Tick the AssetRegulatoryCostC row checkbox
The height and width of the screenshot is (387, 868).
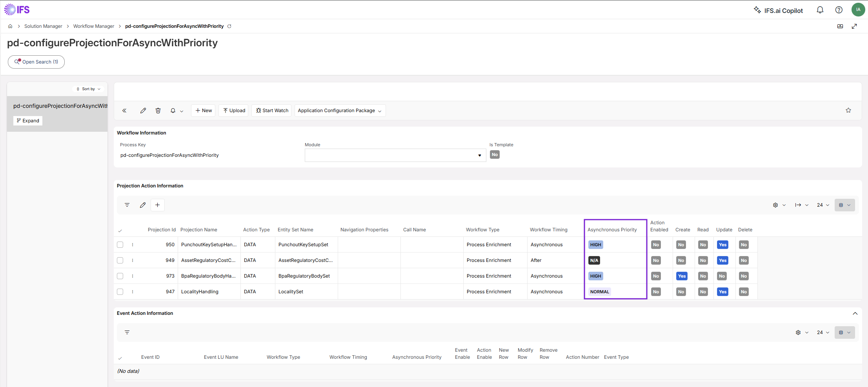(120, 260)
